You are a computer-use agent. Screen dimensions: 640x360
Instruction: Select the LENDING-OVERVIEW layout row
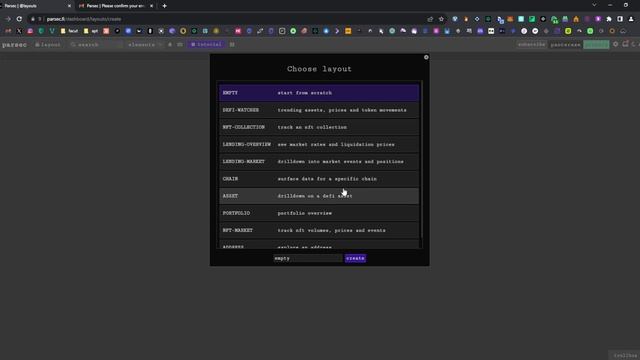click(319, 144)
